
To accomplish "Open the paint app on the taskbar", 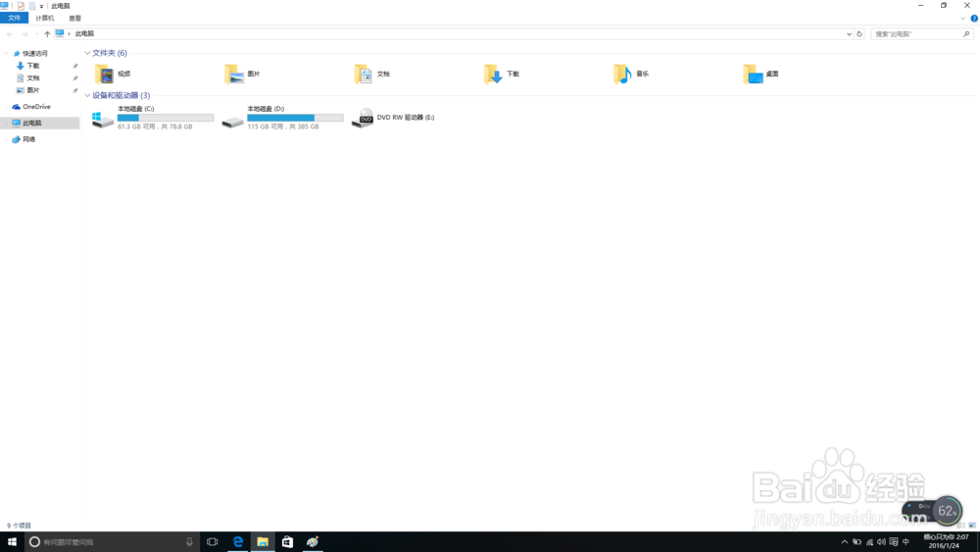I will tap(313, 542).
